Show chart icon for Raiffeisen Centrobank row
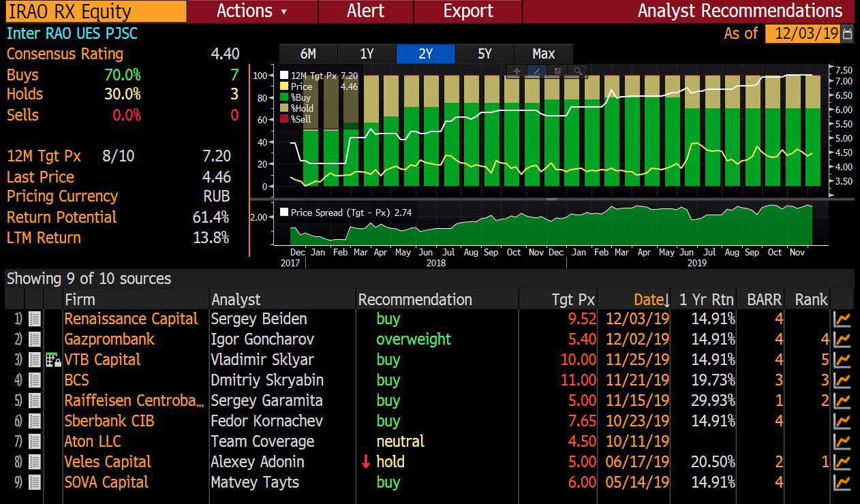This screenshot has width=860, height=504. [843, 400]
